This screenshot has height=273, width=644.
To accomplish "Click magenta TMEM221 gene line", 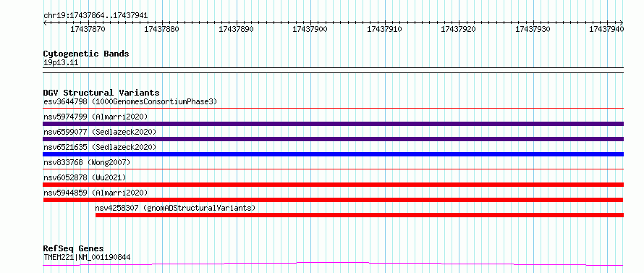I will click(333, 264).
